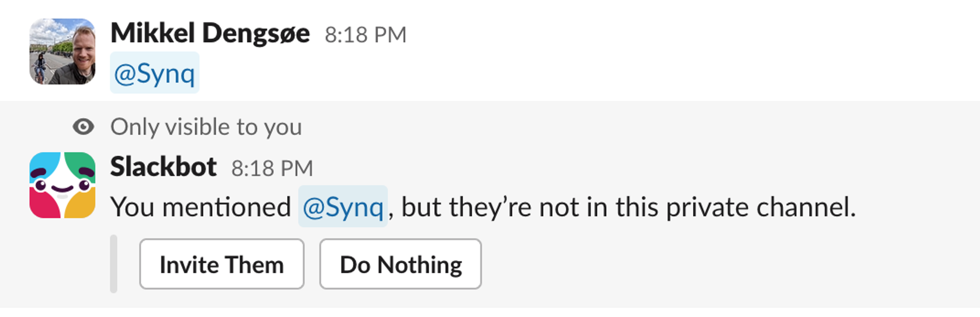Click the eye visibility icon
This screenshot has width=980, height=317.
pos(83,127)
